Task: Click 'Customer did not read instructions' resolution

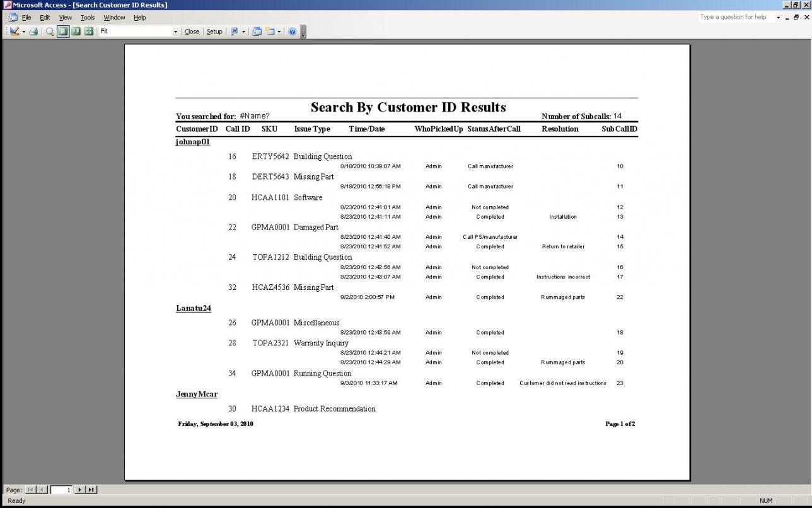Action: [563, 383]
